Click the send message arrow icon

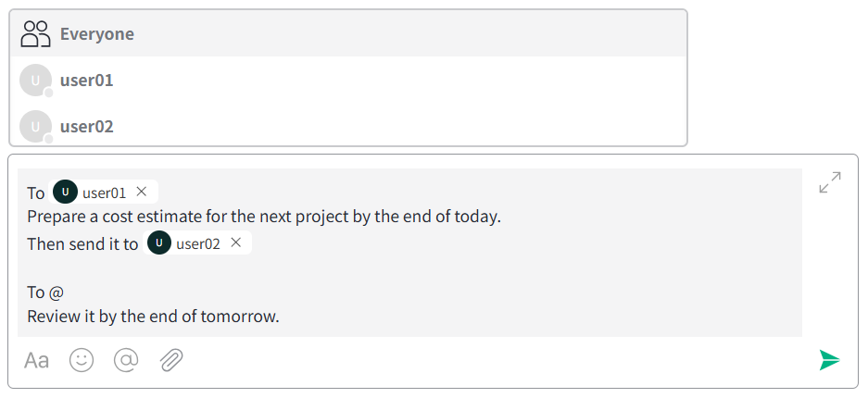pyautogui.click(x=829, y=360)
